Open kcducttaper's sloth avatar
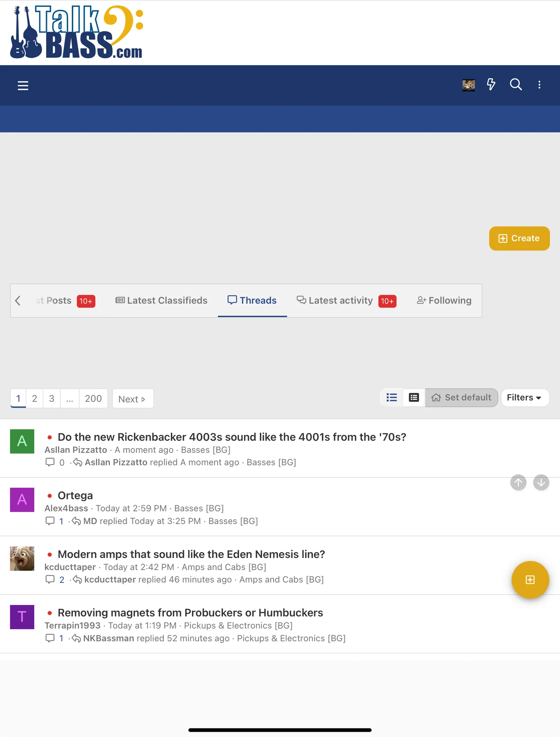Image resolution: width=560 pixels, height=737 pixels. [22, 559]
